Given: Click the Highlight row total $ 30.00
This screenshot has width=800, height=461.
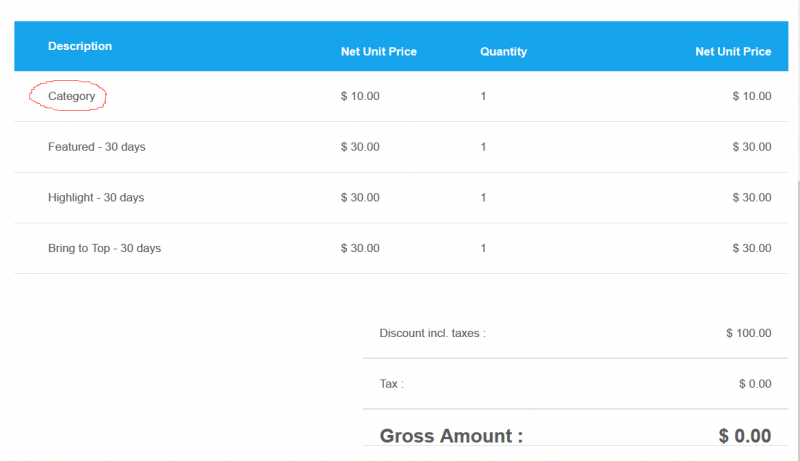Looking at the screenshot, I should click(x=752, y=197).
